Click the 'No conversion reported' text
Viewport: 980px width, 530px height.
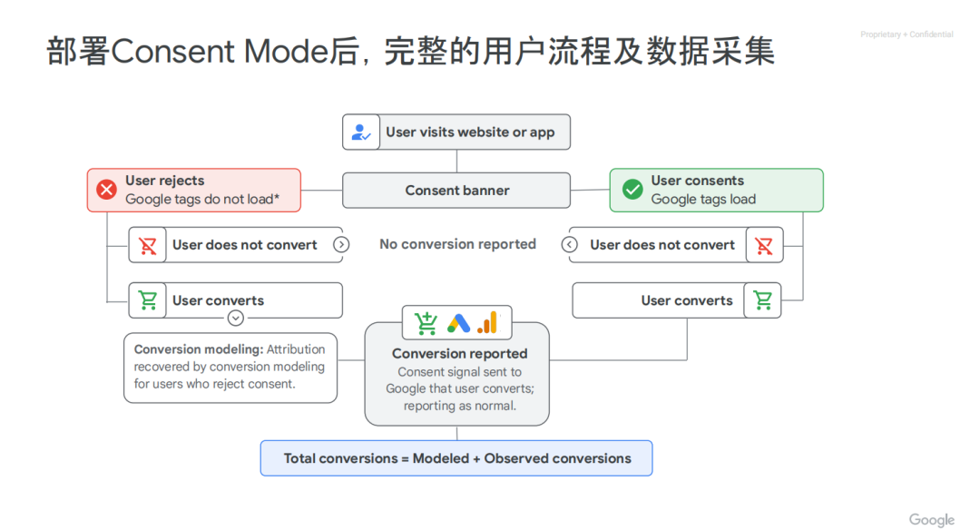click(457, 244)
